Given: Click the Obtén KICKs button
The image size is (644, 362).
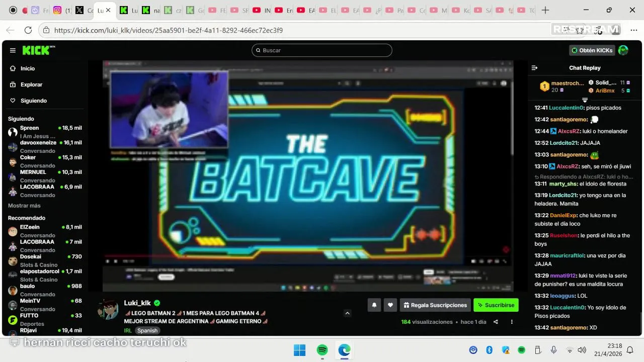Looking at the screenshot, I should (592, 50).
